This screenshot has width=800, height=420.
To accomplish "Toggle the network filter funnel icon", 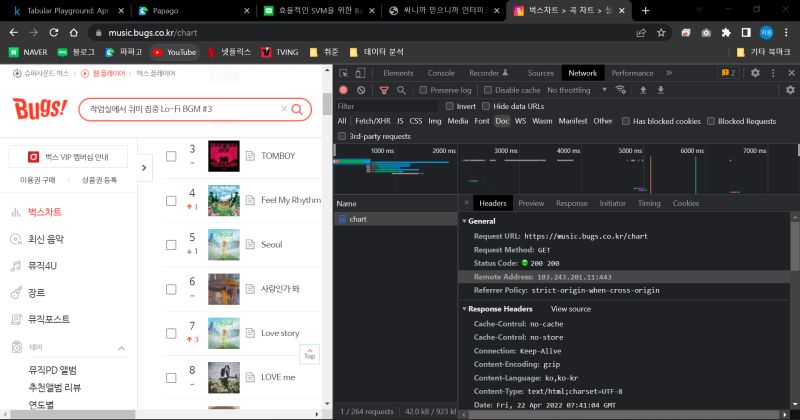I will (384, 90).
